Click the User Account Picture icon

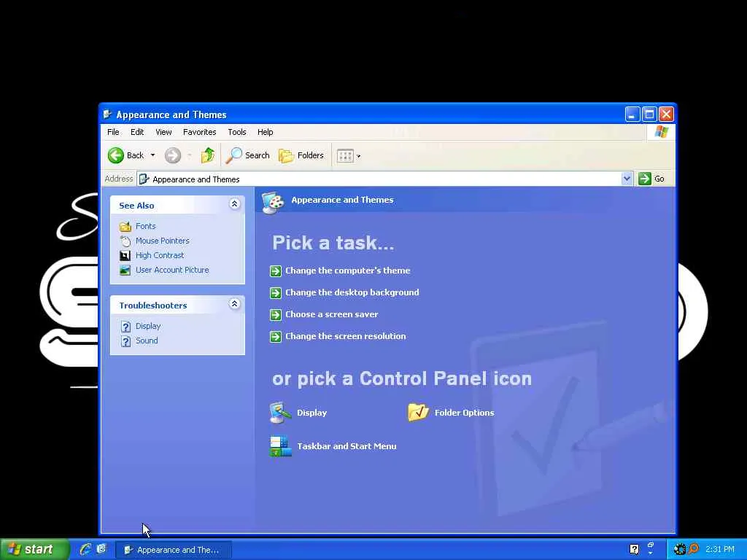[x=125, y=271]
